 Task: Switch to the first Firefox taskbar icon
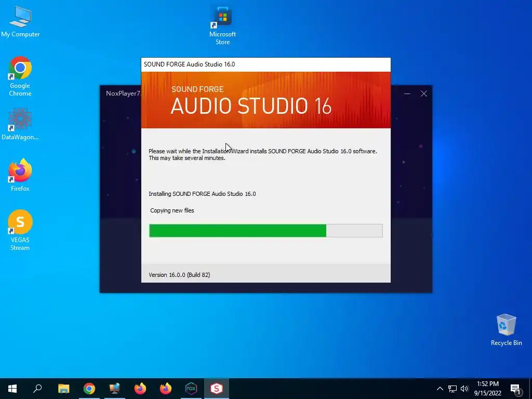pos(140,389)
